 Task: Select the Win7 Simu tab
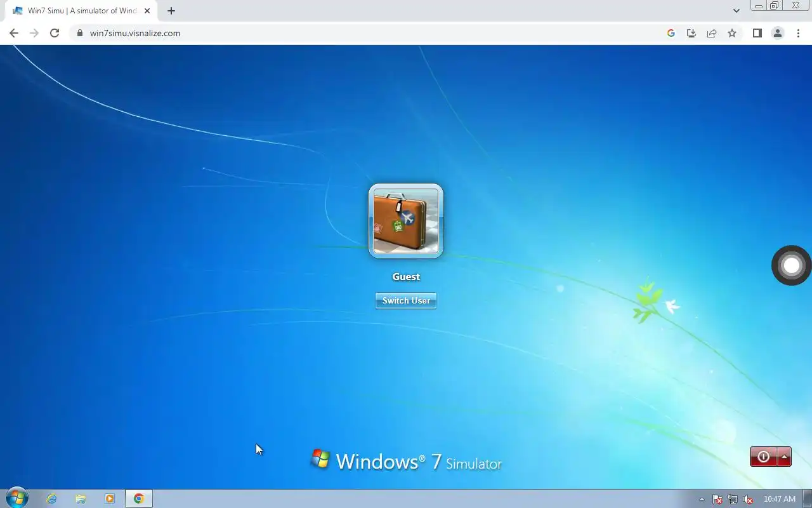(x=81, y=11)
